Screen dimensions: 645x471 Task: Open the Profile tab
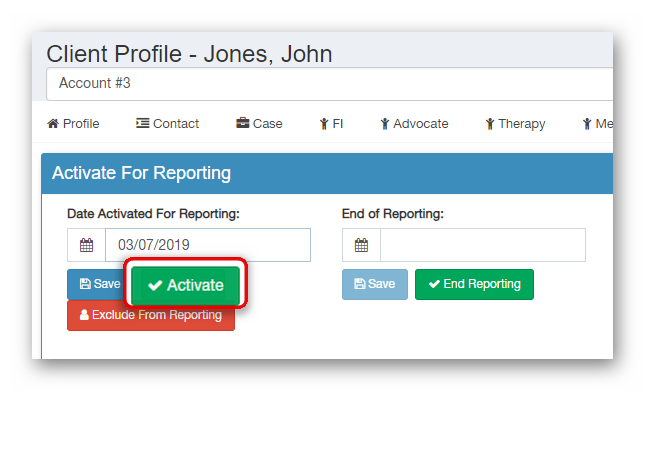pyautogui.click(x=73, y=123)
